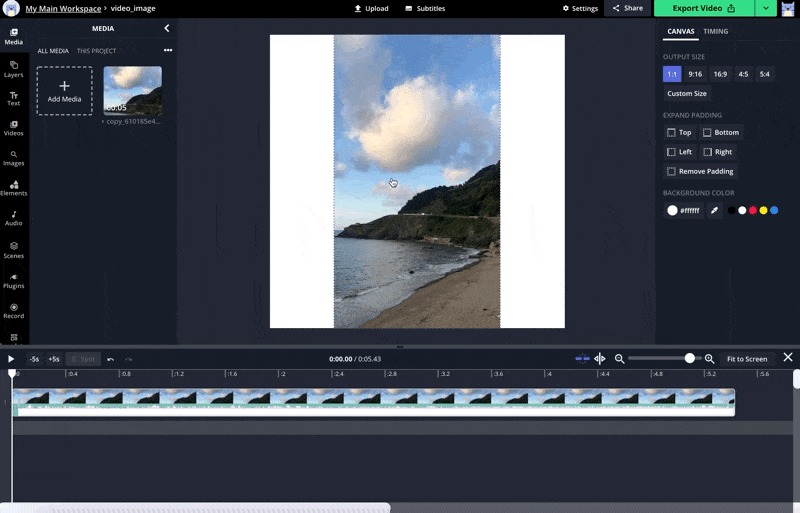Collapse the Media panel with chevron
Image resolution: width=800 pixels, height=513 pixels.
[x=166, y=29]
